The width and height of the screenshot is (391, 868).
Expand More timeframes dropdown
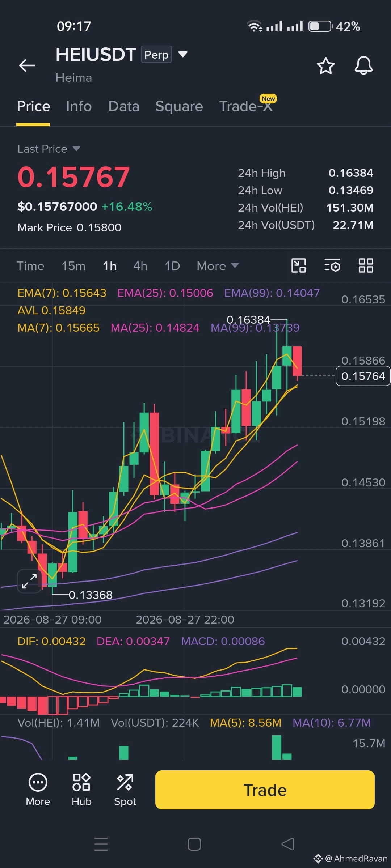click(218, 266)
